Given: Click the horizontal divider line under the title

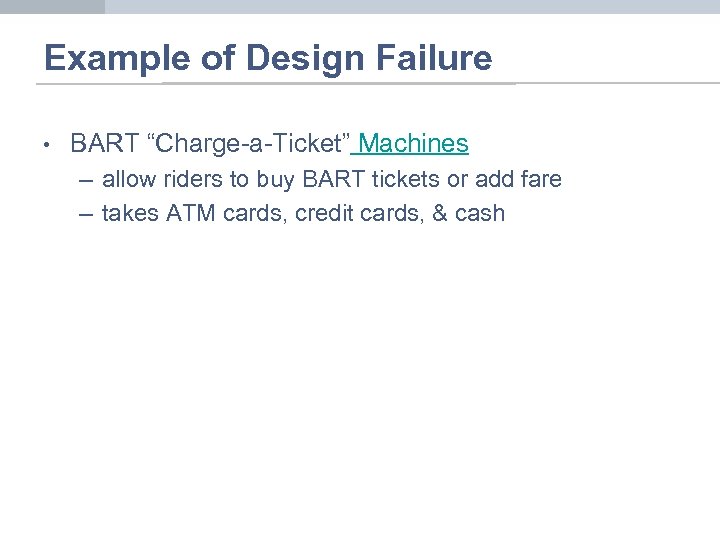Looking at the screenshot, I should click(600, 83).
